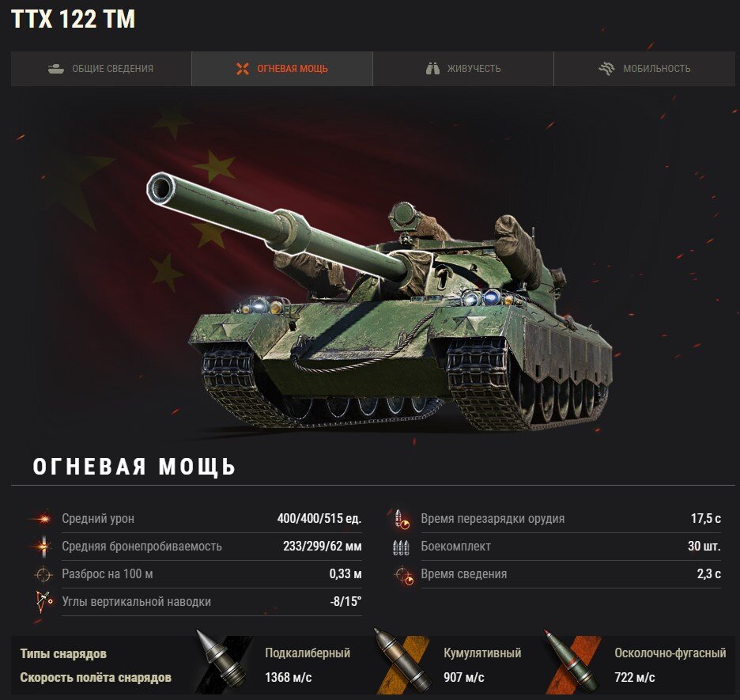
Task: Open the Общие сведения tab
Action: [x=101, y=69]
